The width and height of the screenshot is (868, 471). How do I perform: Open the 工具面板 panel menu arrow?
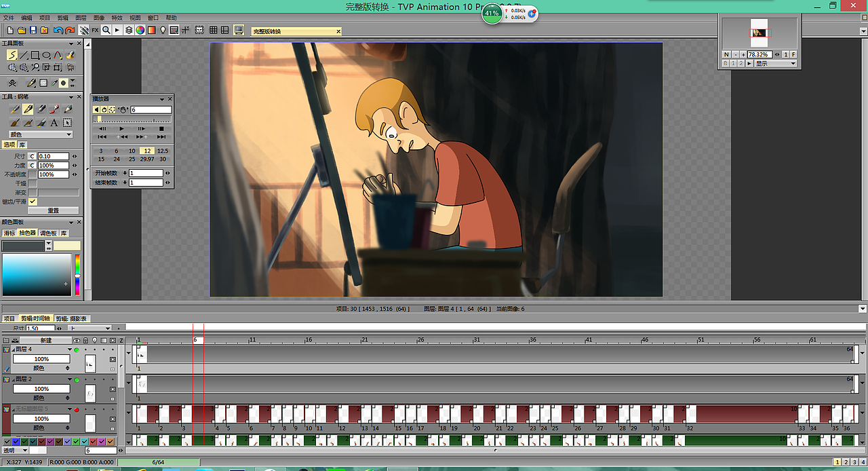click(72, 43)
